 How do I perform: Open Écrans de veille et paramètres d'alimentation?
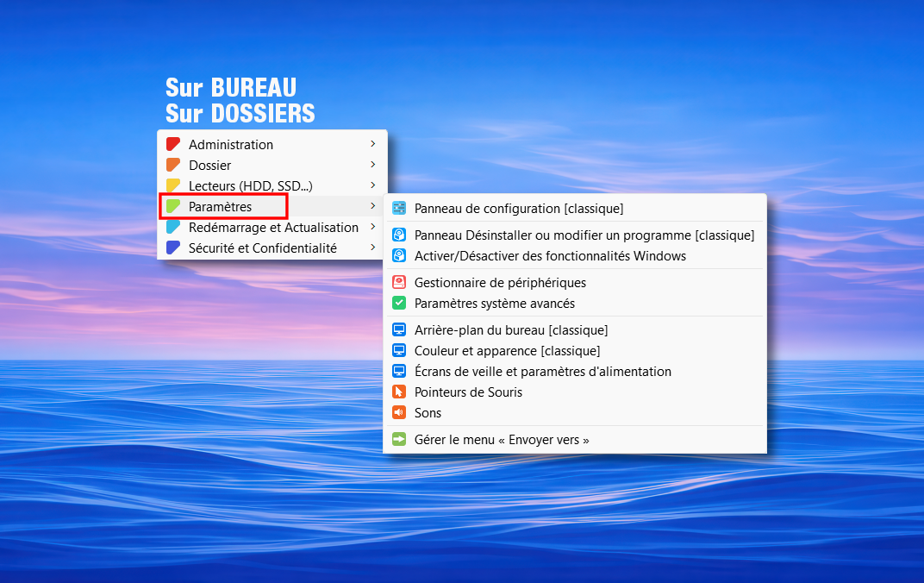tap(542, 372)
